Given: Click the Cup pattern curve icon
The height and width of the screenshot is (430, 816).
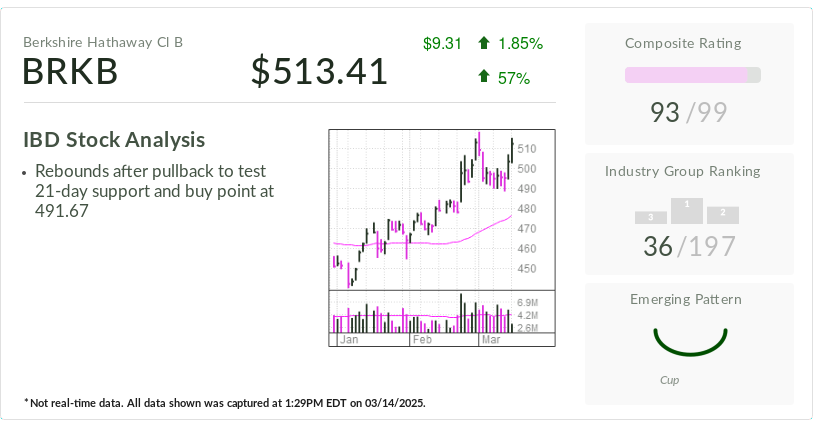Looking at the screenshot, I should 690,342.
